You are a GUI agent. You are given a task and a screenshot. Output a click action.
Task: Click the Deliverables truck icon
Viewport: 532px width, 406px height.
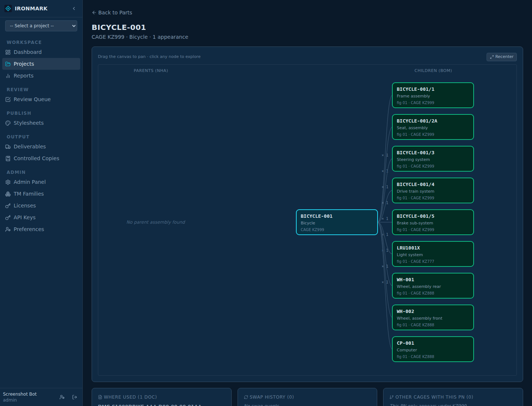(8, 147)
